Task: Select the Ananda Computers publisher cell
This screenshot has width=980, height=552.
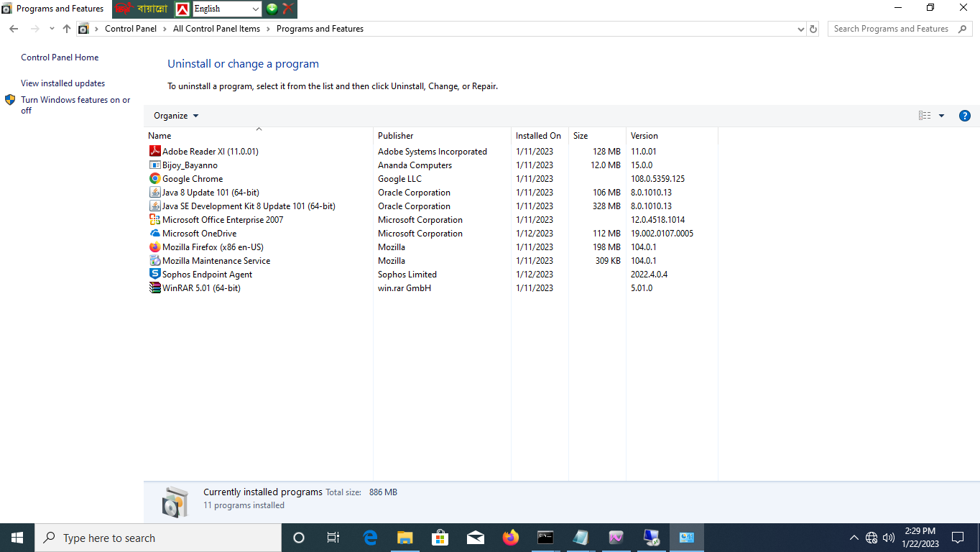Action: [x=415, y=165]
